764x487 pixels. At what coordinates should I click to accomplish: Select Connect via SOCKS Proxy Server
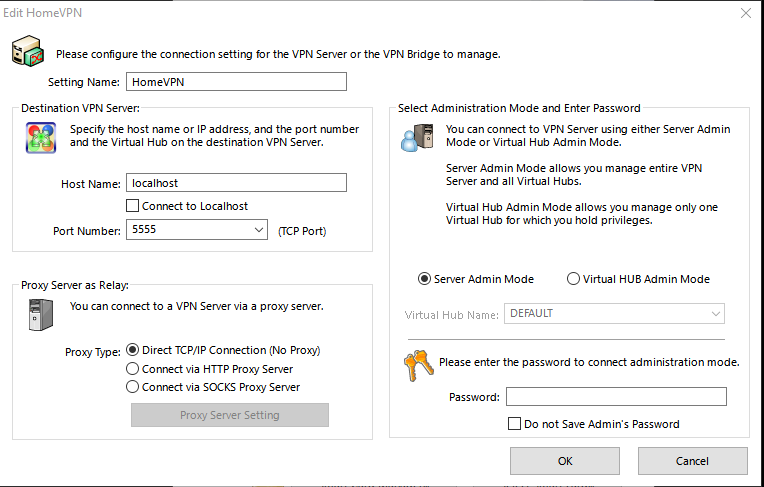[x=133, y=387]
